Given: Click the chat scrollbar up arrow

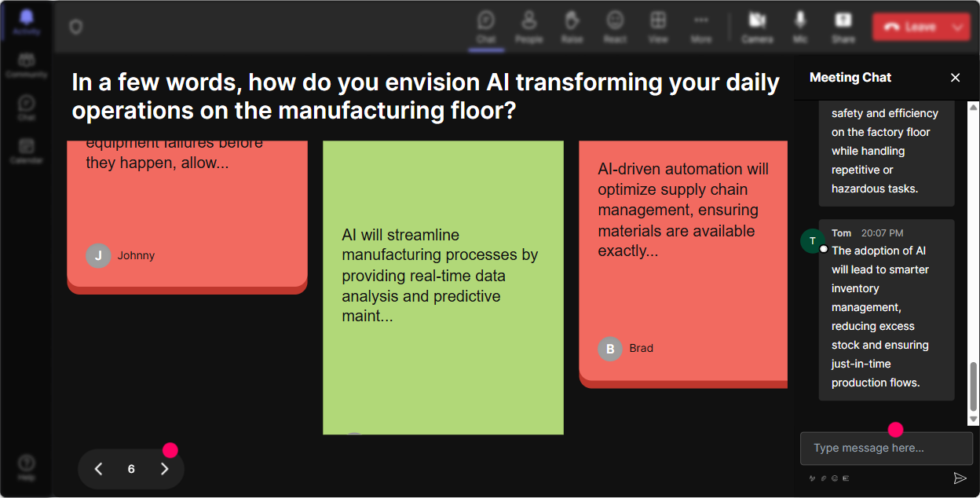Looking at the screenshot, I should (974, 106).
